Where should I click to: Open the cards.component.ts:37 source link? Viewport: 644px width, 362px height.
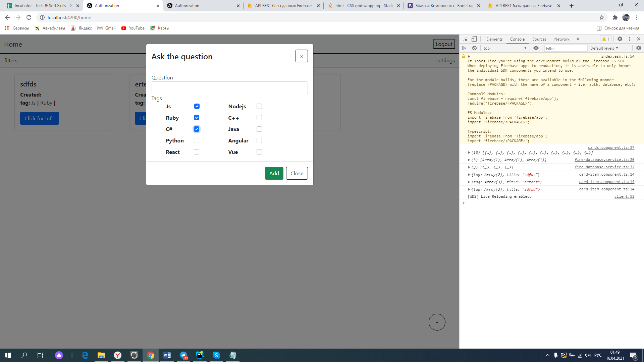[x=611, y=147]
